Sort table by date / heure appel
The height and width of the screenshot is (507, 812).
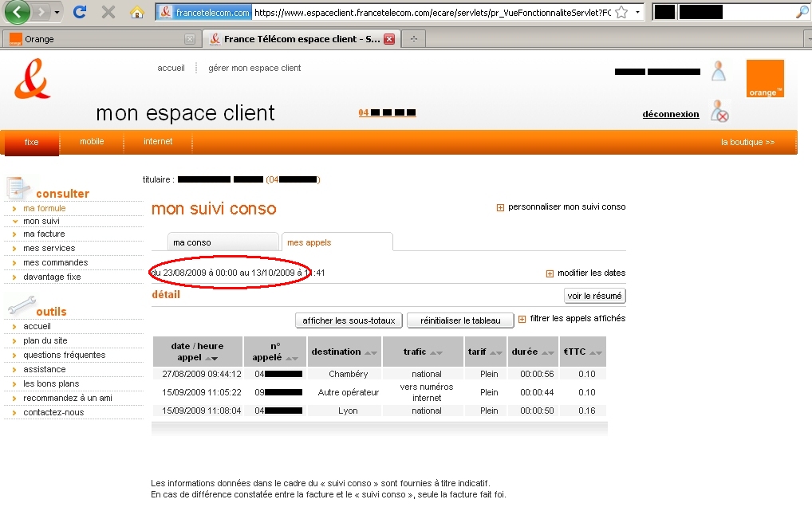197,352
